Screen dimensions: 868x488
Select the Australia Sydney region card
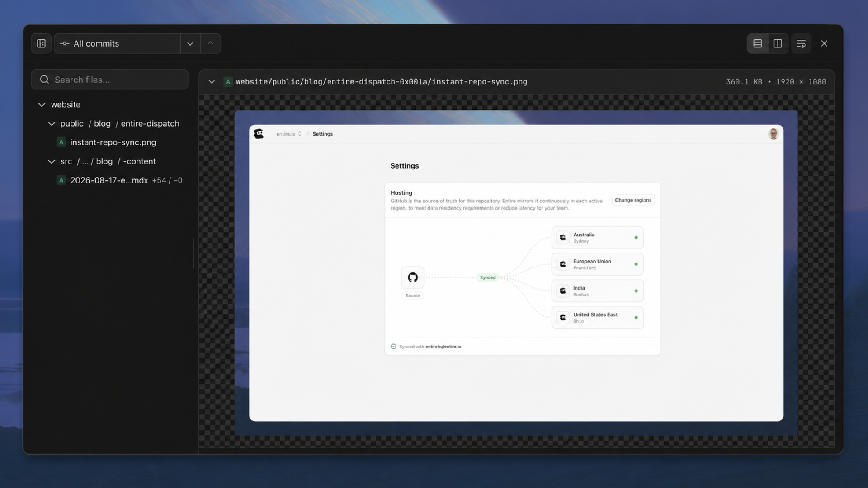[x=597, y=237]
